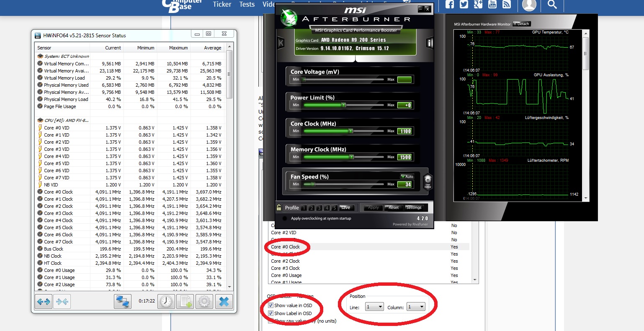Open ComputerBase Google Plus icon
644x331 pixels.
(478, 5)
